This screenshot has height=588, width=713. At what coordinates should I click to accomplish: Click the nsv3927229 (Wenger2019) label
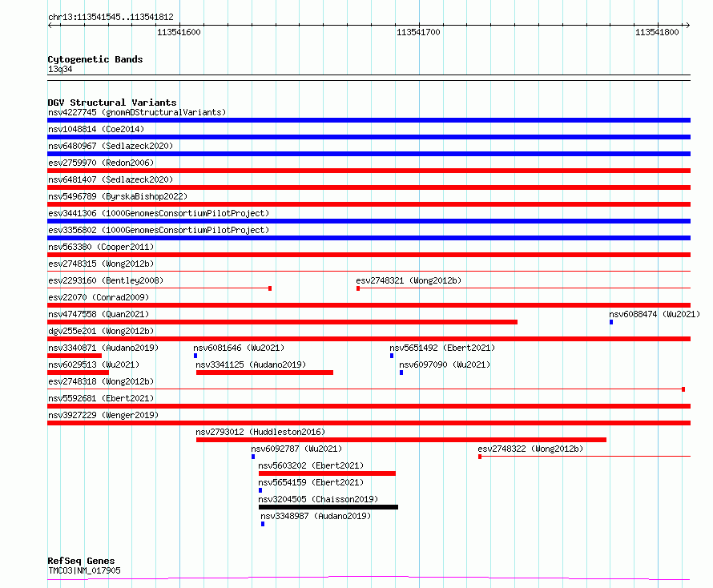coord(103,415)
